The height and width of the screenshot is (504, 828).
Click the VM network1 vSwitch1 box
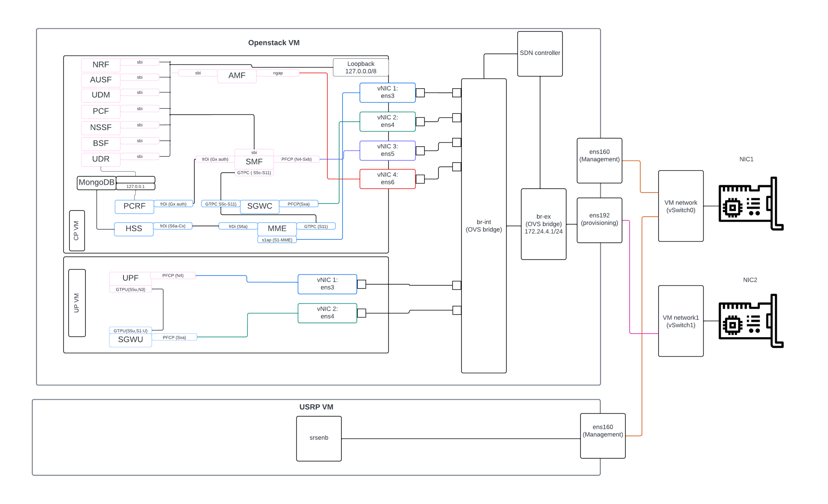[x=680, y=321]
